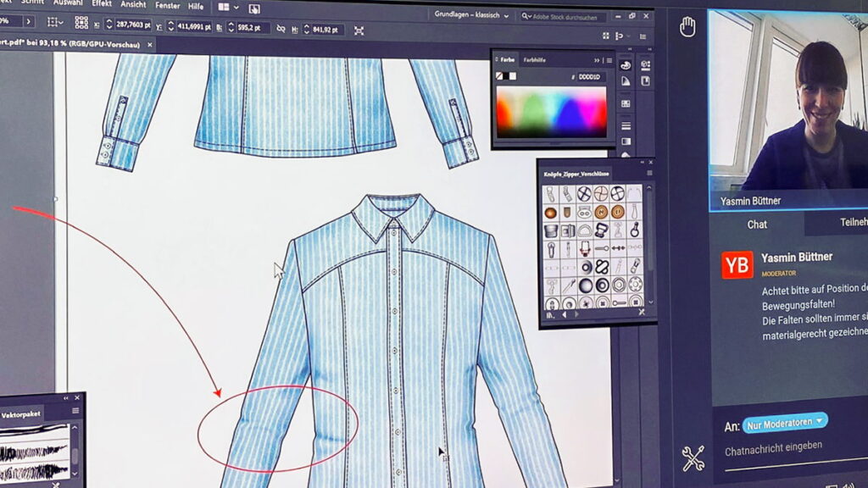The image size is (868, 488).
Task: Select the None color swatch in Farbe panel
Action: [499, 75]
